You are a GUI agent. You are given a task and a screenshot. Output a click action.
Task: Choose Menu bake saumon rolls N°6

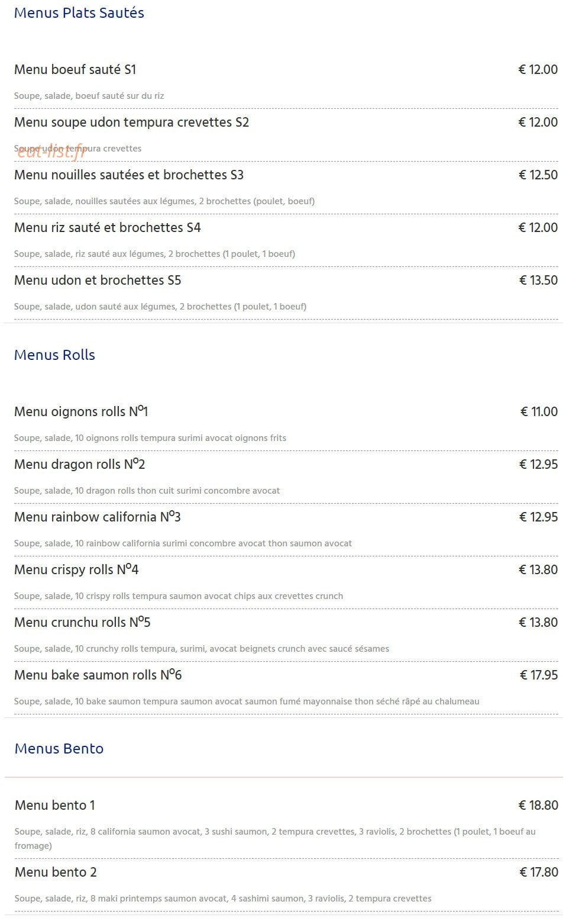pyautogui.click(x=98, y=675)
